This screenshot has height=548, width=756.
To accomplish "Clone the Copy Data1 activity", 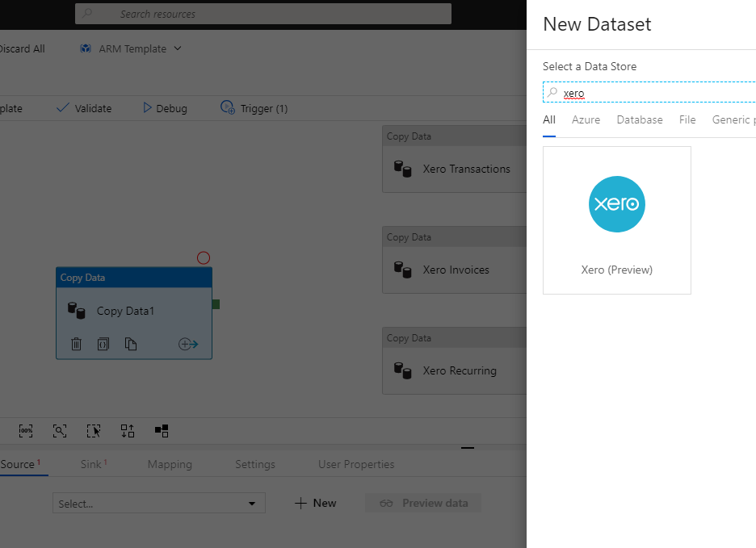I will coord(131,344).
